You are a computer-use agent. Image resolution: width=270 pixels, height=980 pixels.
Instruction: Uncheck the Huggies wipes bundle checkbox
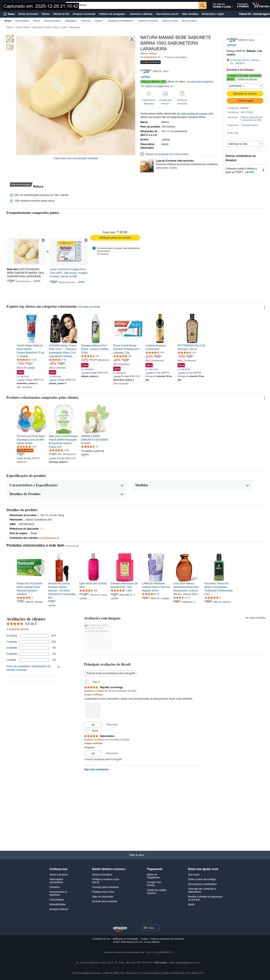click(86, 240)
